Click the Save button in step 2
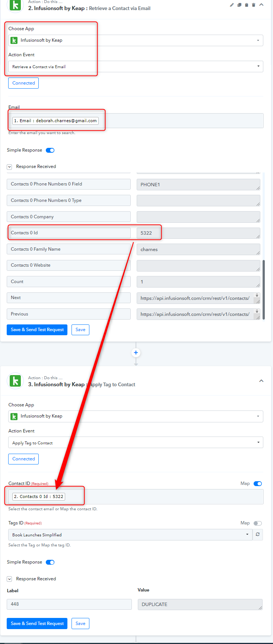The image size is (273, 644). coord(80,330)
